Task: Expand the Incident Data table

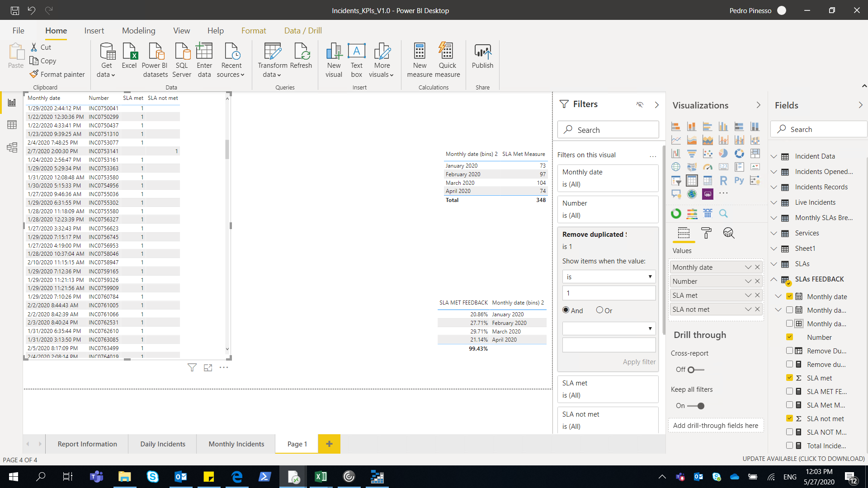Action: tap(774, 156)
